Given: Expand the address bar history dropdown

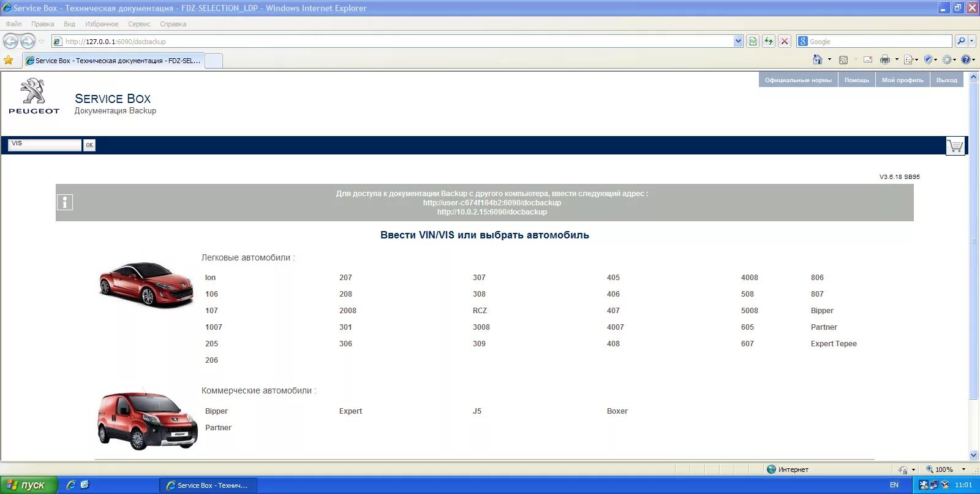Looking at the screenshot, I should (x=738, y=41).
